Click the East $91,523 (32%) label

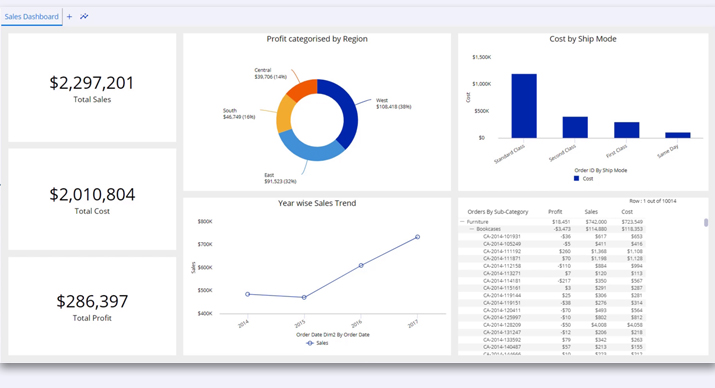(x=280, y=178)
